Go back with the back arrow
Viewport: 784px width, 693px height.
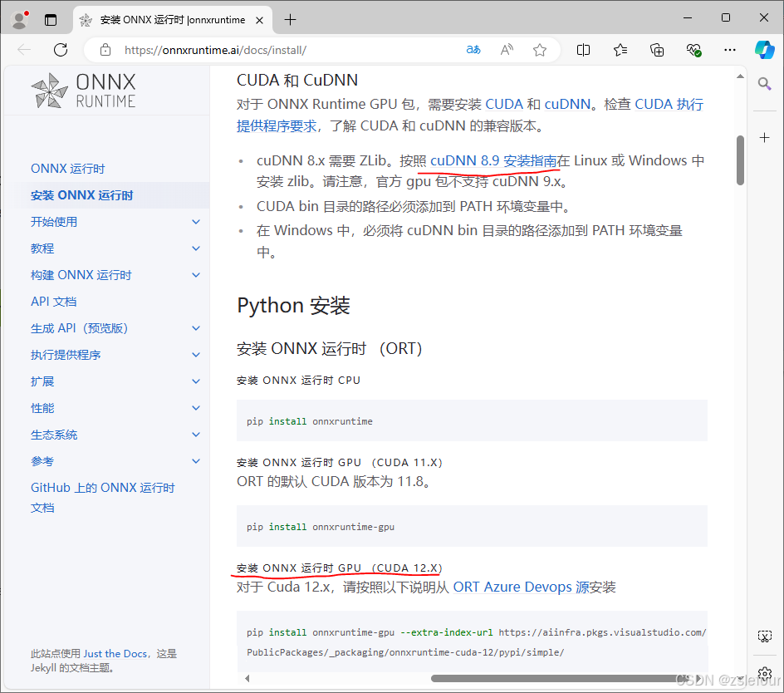point(24,50)
